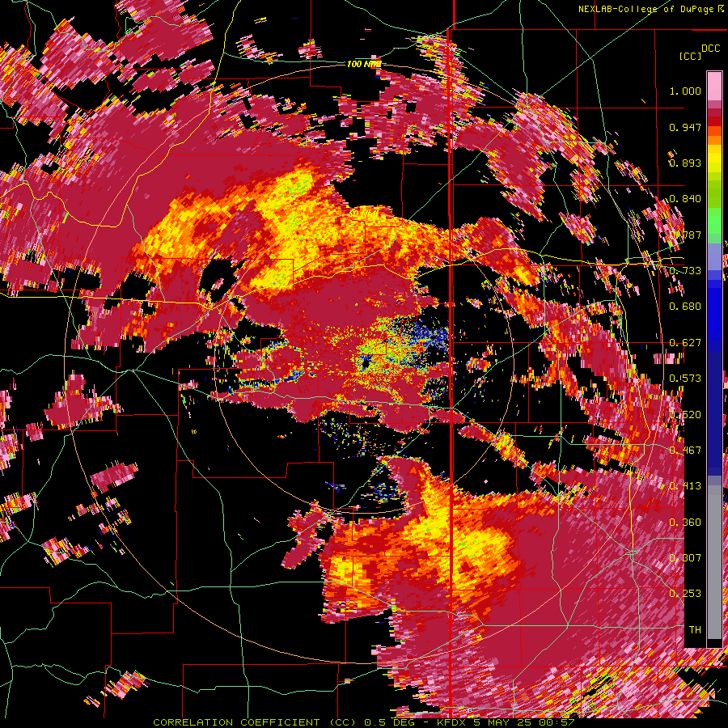Click the 0.893 scale value

[x=685, y=163]
